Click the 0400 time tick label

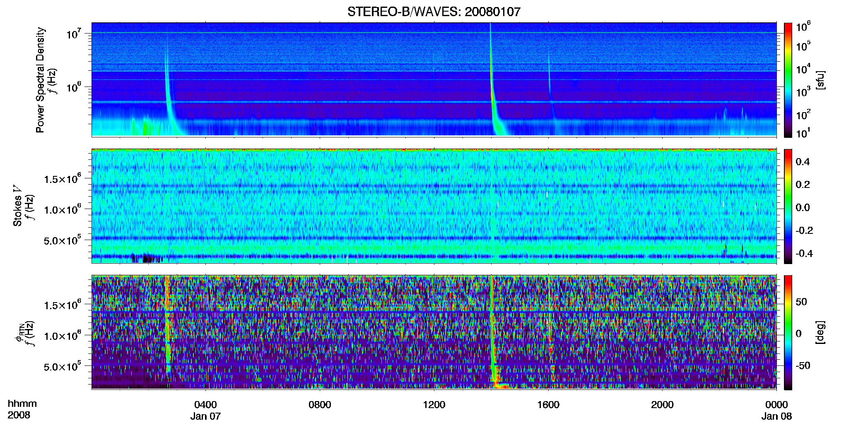pyautogui.click(x=205, y=404)
